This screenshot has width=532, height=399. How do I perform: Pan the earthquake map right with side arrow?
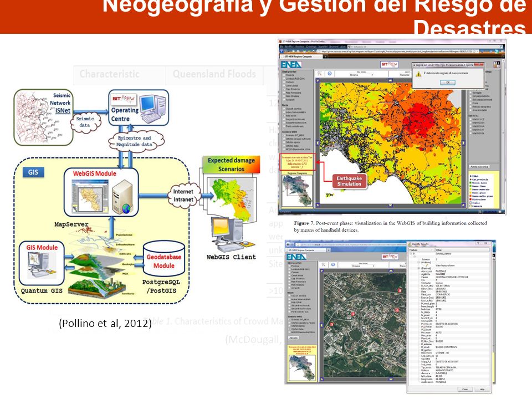click(463, 143)
